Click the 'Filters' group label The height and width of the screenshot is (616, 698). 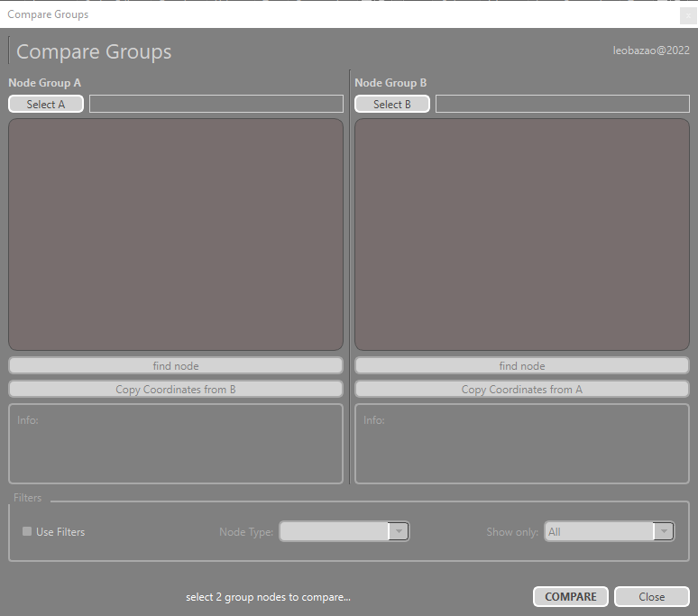[28, 498]
